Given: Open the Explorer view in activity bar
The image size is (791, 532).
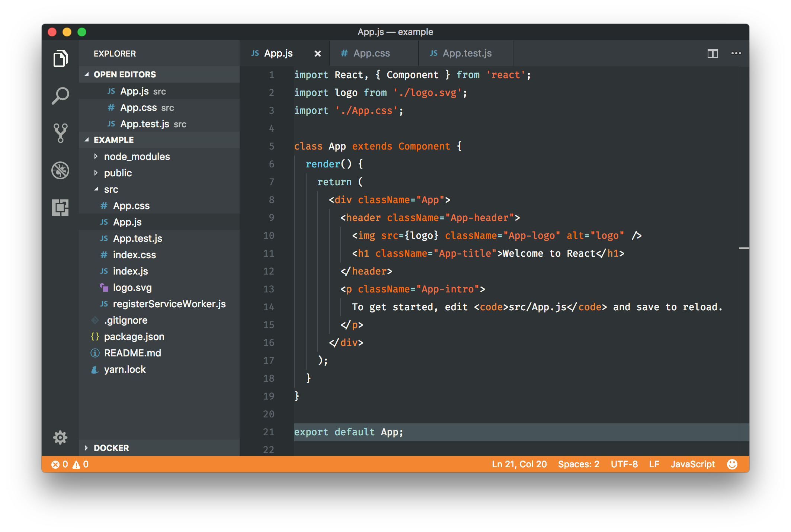Looking at the screenshot, I should pyautogui.click(x=60, y=58).
